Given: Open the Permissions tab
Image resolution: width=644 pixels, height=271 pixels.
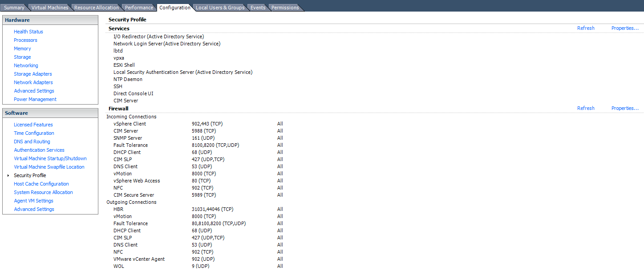Looking at the screenshot, I should coord(285,8).
